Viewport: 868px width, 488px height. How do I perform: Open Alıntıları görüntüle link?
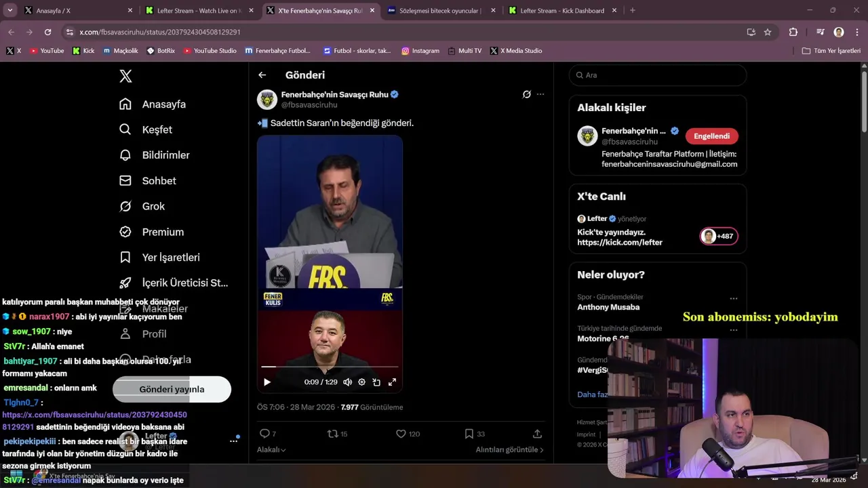tap(509, 449)
